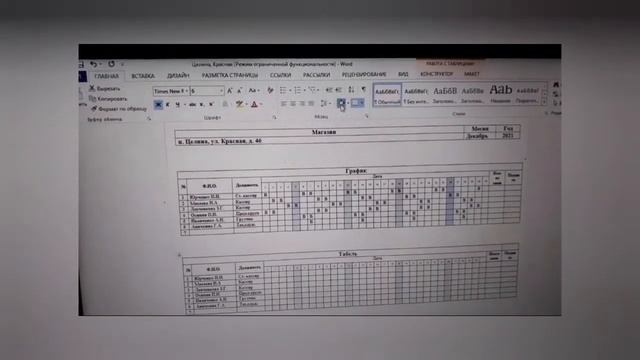
Task: Click the Ф.И.О. header in the График table
Action: pyautogui.click(x=209, y=186)
